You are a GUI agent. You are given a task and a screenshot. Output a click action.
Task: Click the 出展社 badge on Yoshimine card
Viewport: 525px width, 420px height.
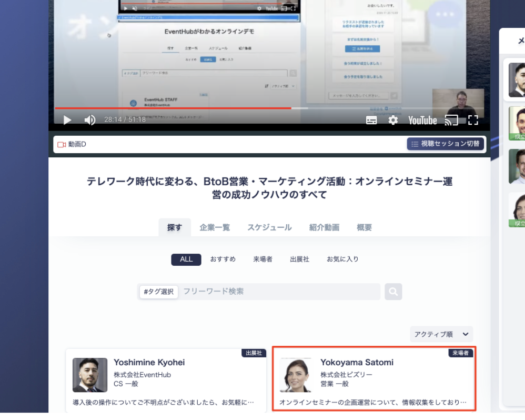tap(254, 353)
